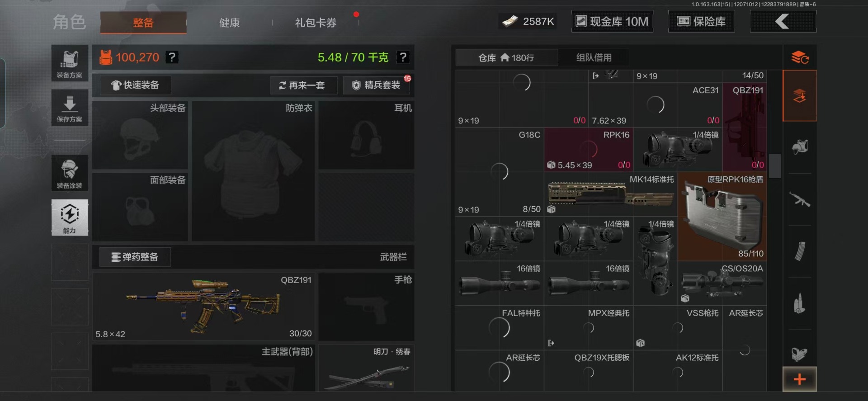Open the 礼包卡券 tab

pyautogui.click(x=316, y=23)
